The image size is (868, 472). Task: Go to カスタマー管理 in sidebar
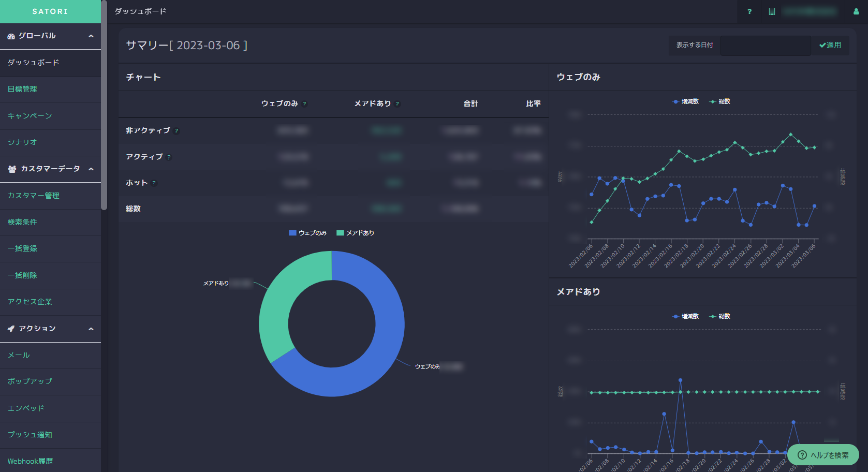pyautogui.click(x=34, y=196)
